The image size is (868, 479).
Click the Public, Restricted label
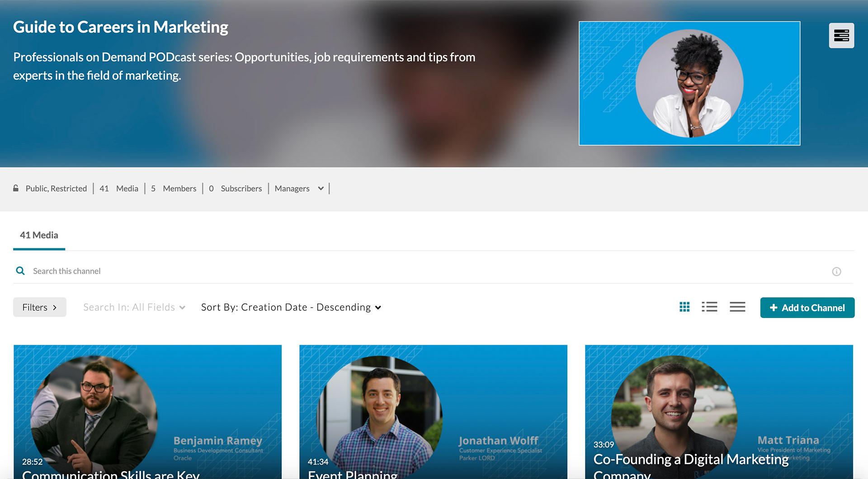[56, 189]
